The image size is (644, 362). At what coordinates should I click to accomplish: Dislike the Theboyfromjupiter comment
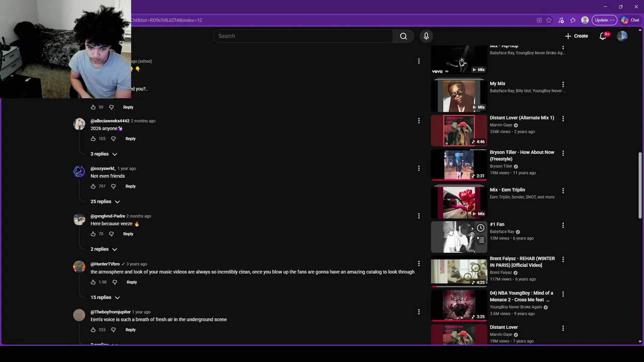113,330
